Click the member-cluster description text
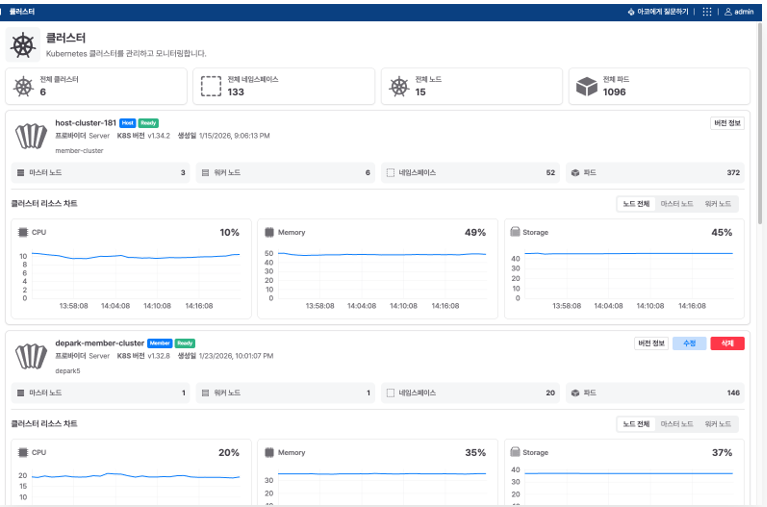Viewport: 767px width, 507px height. [x=79, y=151]
